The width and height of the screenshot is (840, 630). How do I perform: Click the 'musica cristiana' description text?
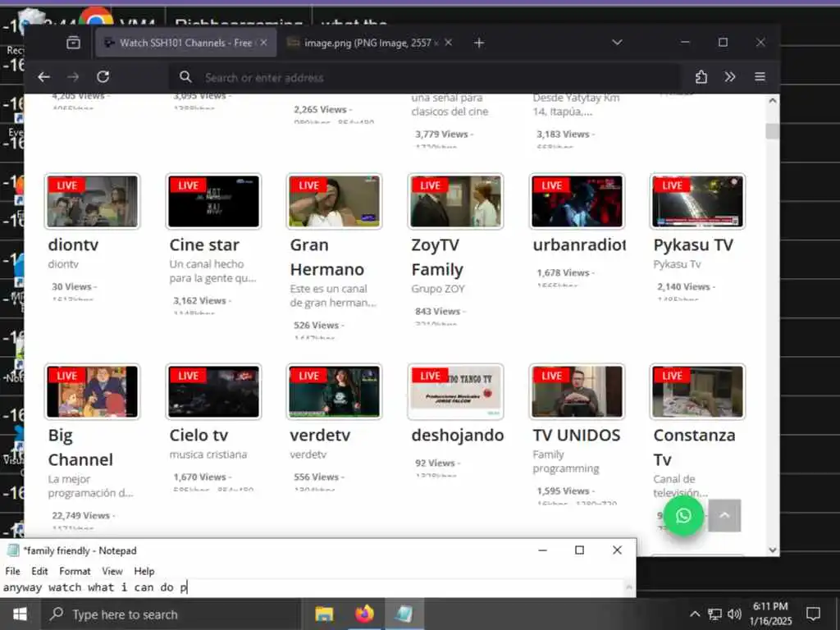point(208,454)
